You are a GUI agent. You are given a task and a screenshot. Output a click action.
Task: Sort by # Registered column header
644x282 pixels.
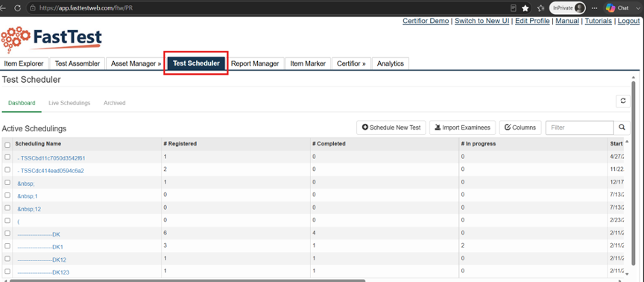coord(180,144)
